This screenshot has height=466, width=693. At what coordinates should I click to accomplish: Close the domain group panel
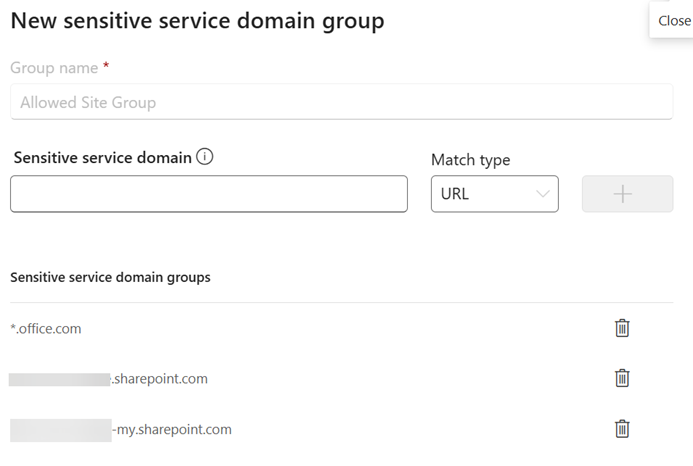(673, 20)
